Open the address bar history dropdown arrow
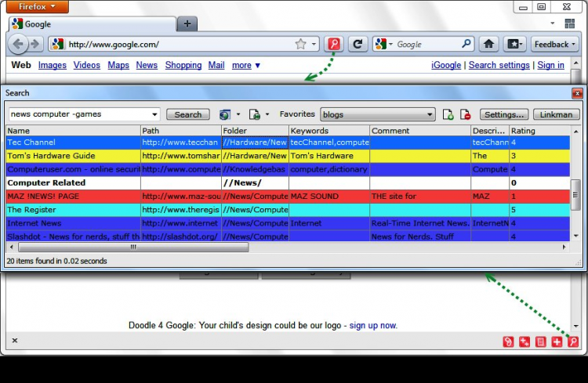This screenshot has width=588, height=383. 314,44
